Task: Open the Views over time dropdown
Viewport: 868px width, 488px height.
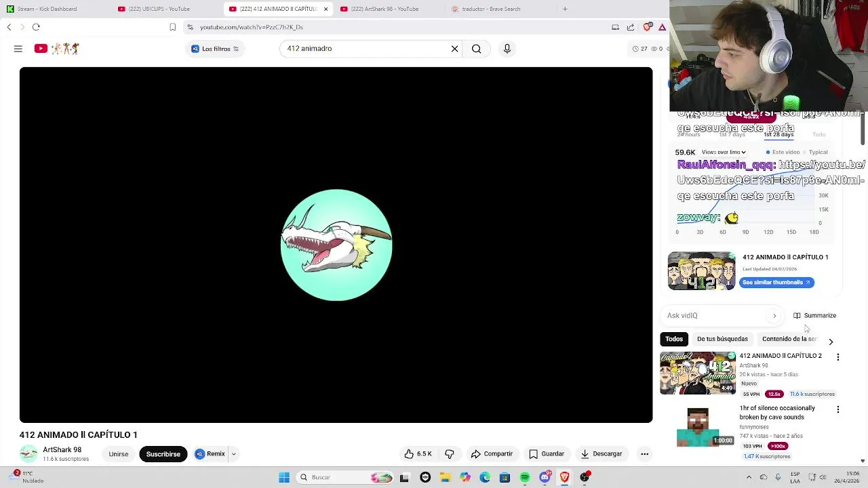Action: 724,152
